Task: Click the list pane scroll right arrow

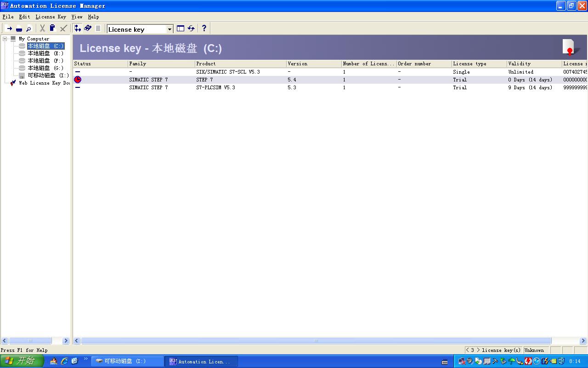Action: point(583,341)
